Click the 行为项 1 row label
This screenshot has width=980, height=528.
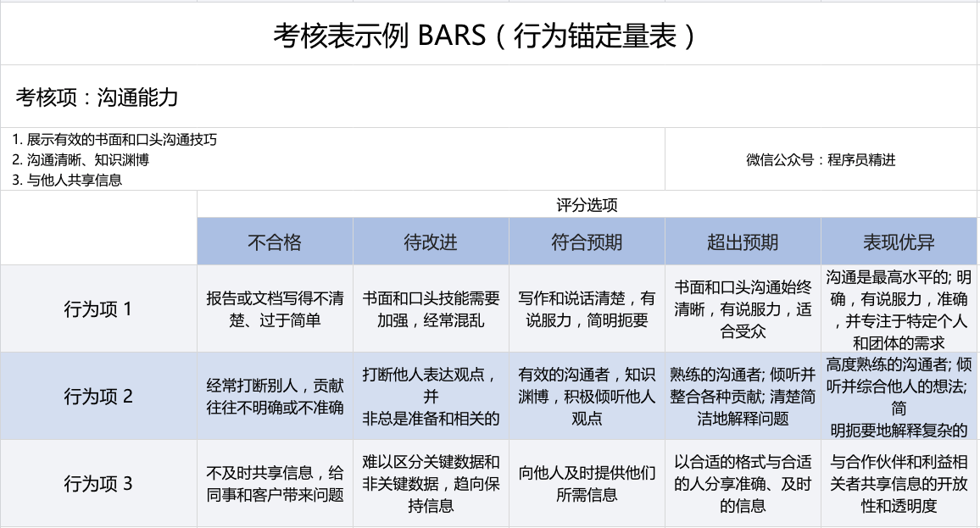[x=98, y=308]
